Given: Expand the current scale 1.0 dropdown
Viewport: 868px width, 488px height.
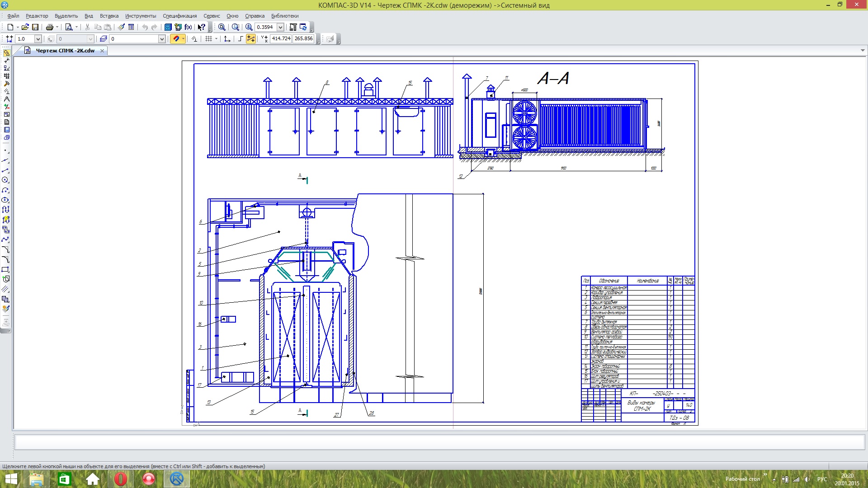Looking at the screenshot, I should coord(38,39).
